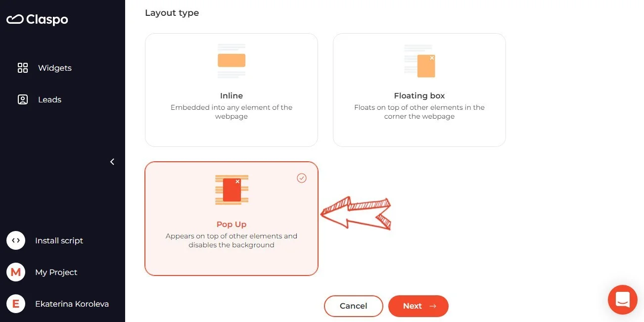
Task: Cancel the widget layout selection
Action: [x=353, y=306]
